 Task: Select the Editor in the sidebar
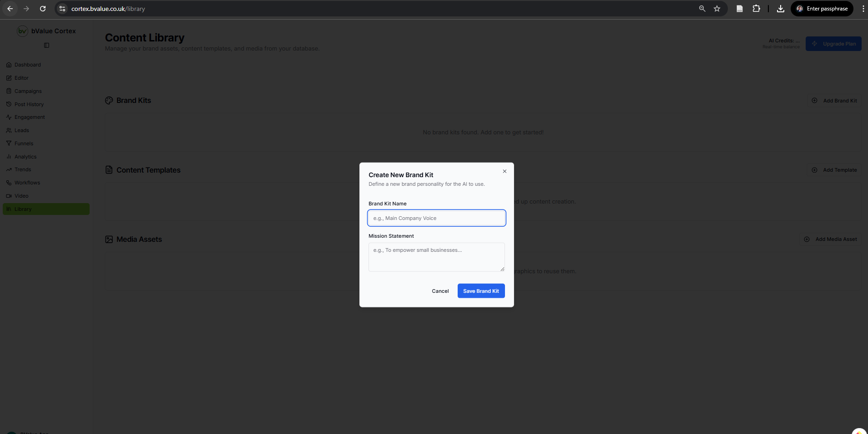click(x=21, y=77)
